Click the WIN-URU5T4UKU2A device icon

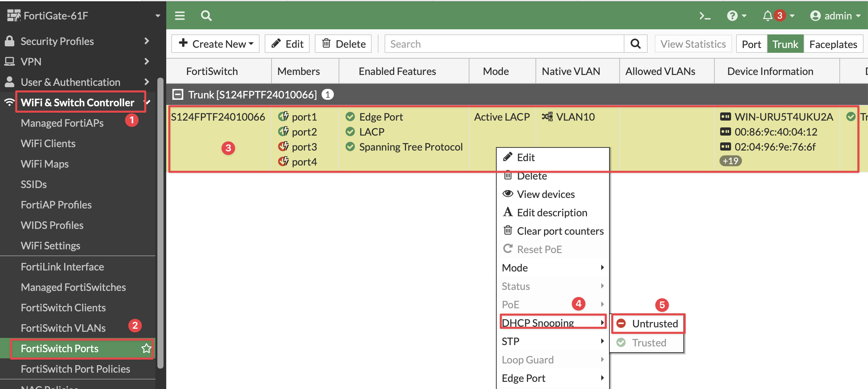click(x=725, y=116)
